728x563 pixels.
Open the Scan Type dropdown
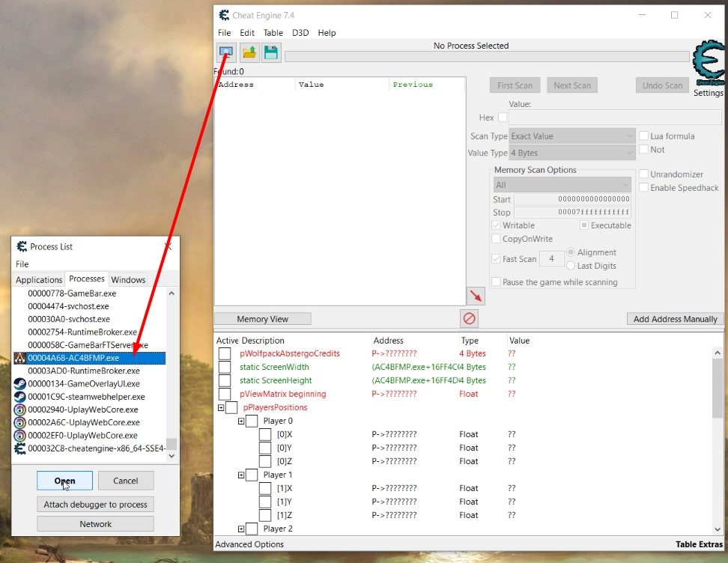pyautogui.click(x=572, y=136)
